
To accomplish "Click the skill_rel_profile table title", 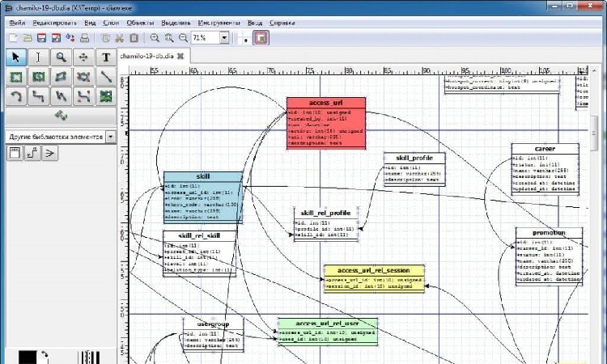I will pos(325,213).
